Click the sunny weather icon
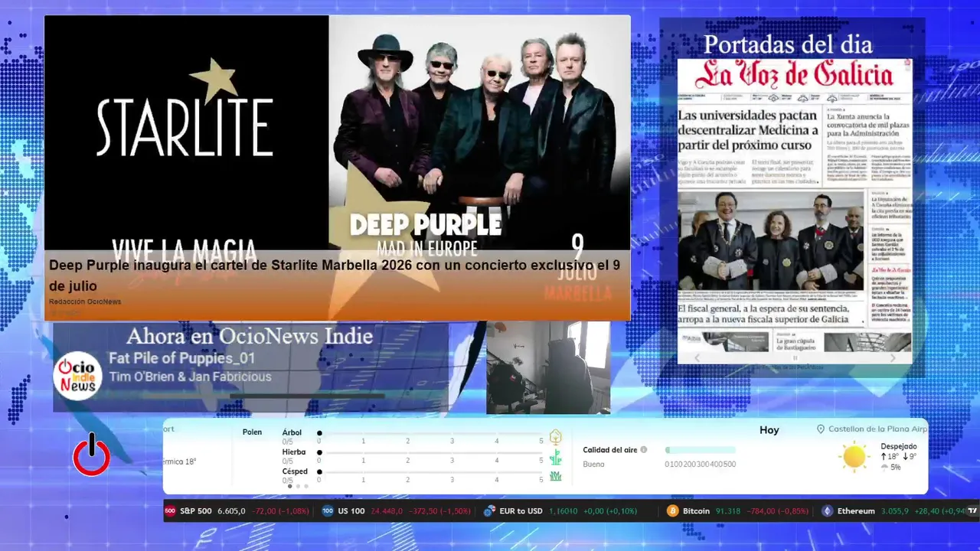Viewport: 980px width, 551px height. pos(854,457)
